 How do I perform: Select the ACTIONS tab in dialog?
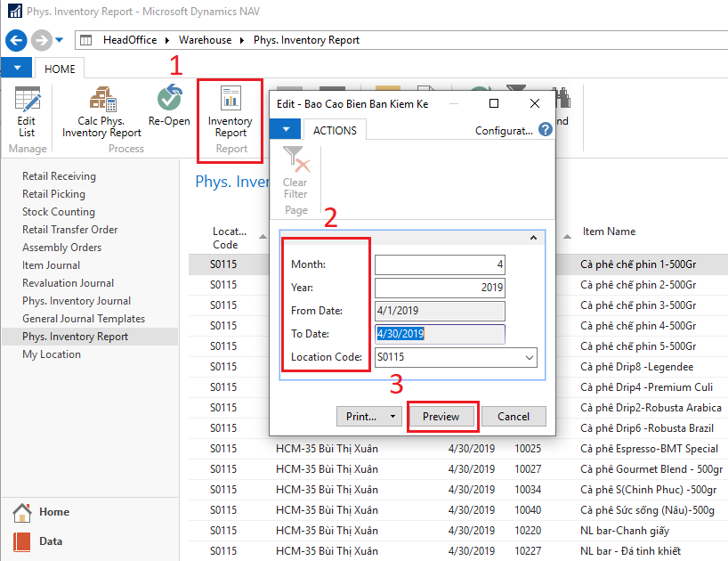[x=335, y=131]
